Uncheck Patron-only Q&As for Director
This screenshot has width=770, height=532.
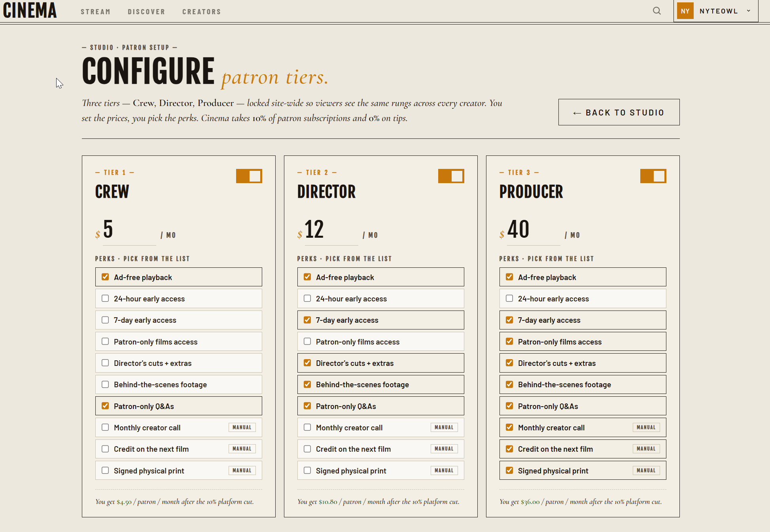(x=307, y=406)
